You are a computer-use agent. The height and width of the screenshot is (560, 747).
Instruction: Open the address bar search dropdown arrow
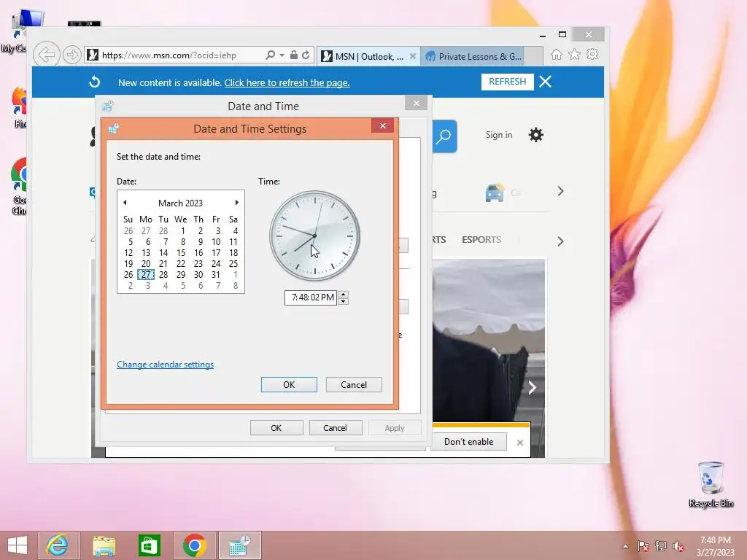click(x=282, y=55)
